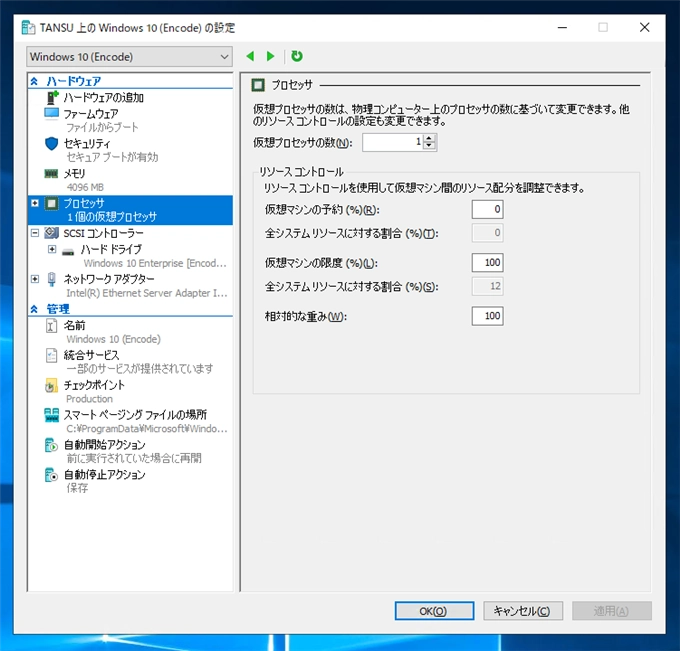Click the 統合サービス icon
This screenshot has height=651, width=680.
click(51, 355)
